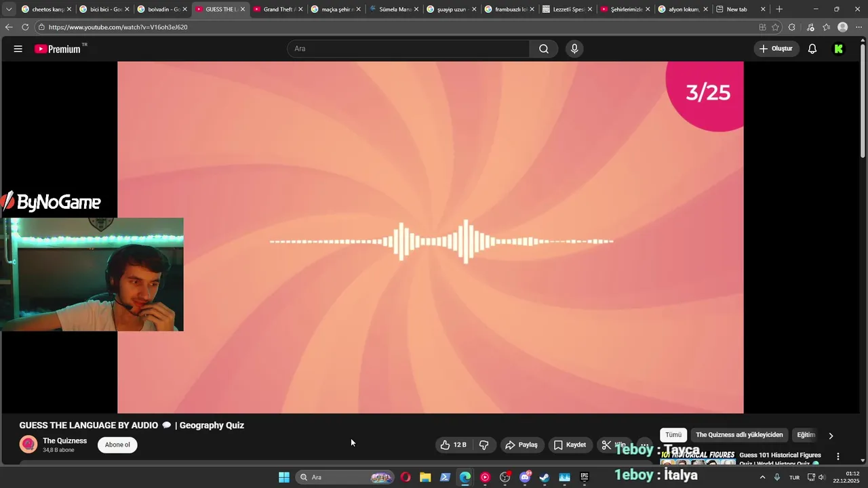Click the video title text
868x488 pixels.
pyautogui.click(x=132, y=426)
